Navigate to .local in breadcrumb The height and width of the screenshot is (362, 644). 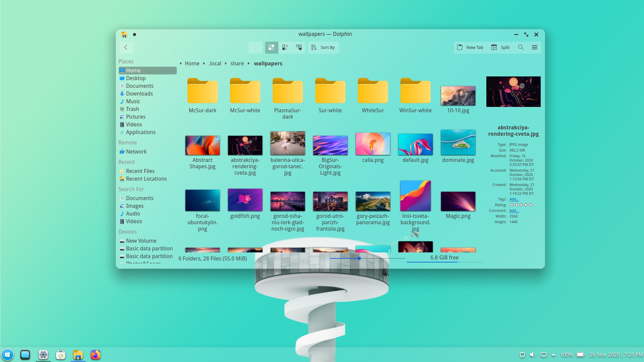pyautogui.click(x=215, y=63)
